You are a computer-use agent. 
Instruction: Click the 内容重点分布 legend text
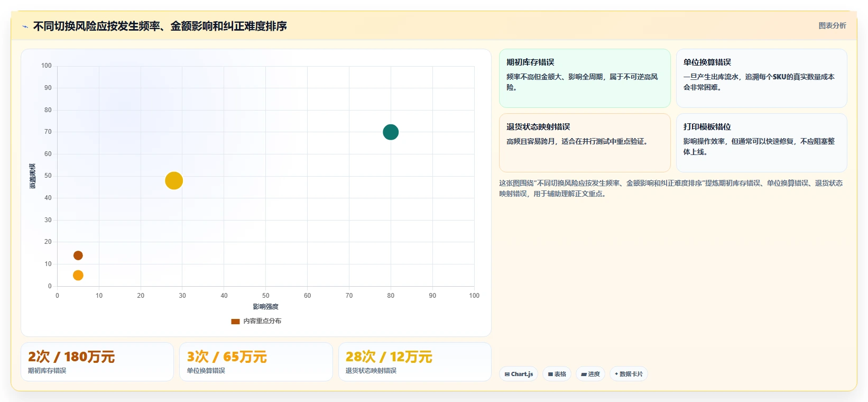(x=262, y=321)
